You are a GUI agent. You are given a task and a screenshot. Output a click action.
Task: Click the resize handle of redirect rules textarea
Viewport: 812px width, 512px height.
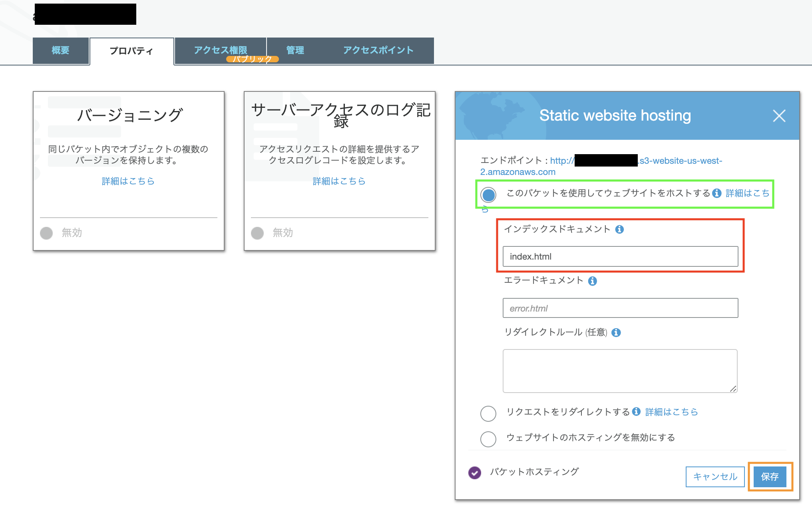733,389
